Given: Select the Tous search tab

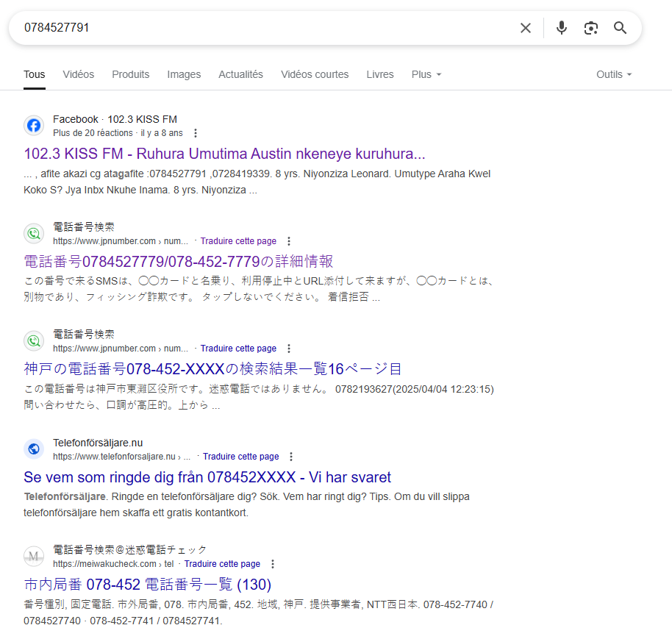Looking at the screenshot, I should 35,74.
